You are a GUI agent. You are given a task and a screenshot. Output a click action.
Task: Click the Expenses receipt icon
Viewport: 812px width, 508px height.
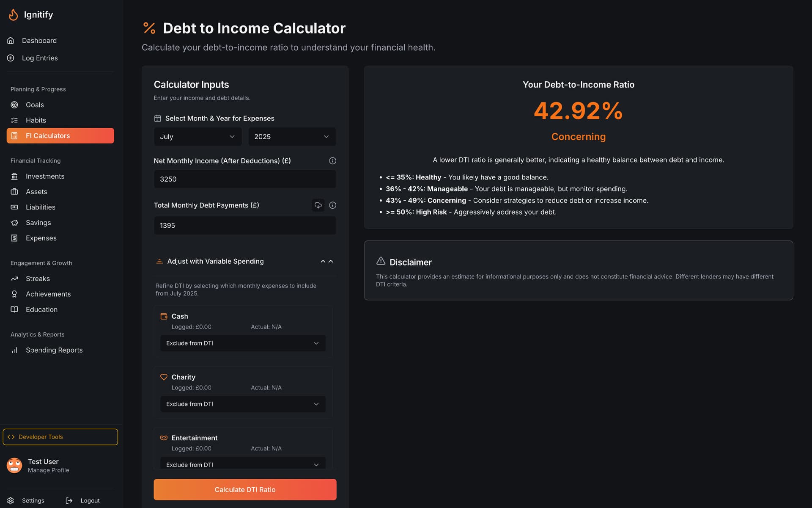tap(14, 238)
